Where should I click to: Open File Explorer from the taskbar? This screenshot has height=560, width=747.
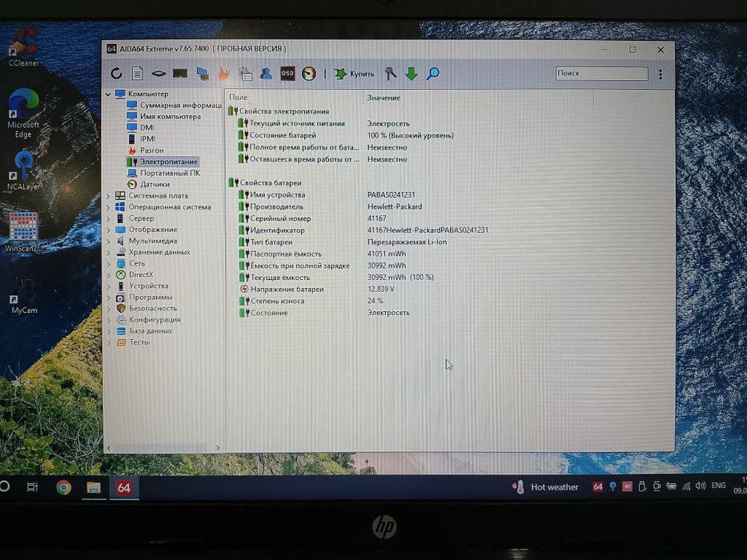[x=94, y=487]
